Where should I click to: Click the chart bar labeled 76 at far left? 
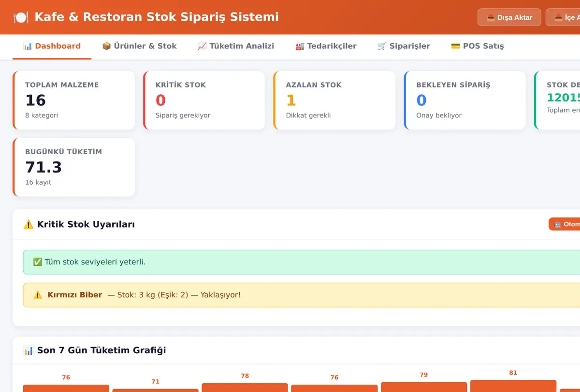pyautogui.click(x=66, y=388)
